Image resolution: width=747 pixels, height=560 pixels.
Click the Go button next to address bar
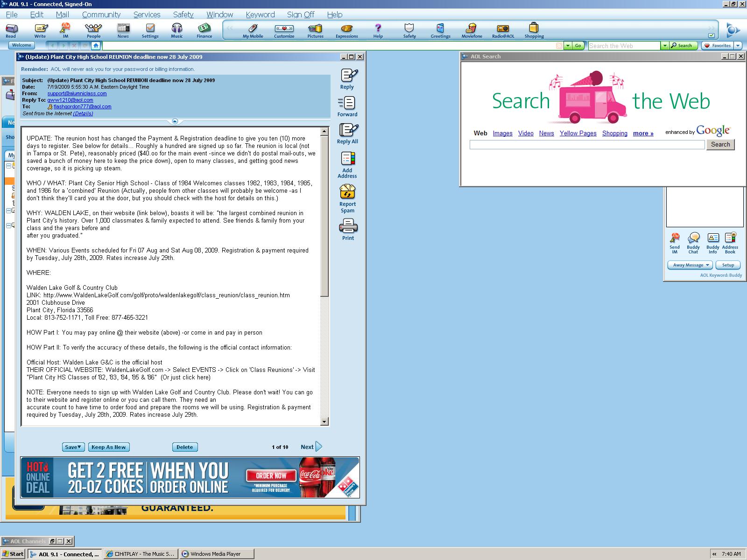click(578, 45)
